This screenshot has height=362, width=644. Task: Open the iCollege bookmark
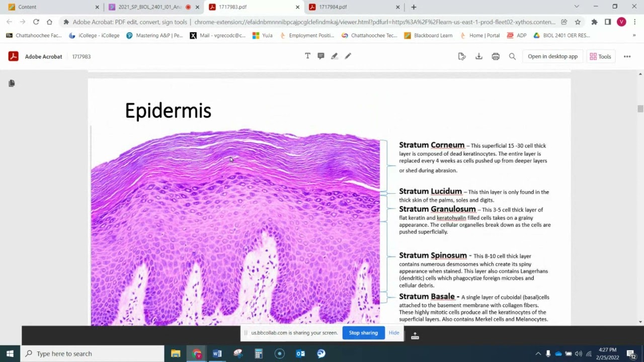pos(94,35)
